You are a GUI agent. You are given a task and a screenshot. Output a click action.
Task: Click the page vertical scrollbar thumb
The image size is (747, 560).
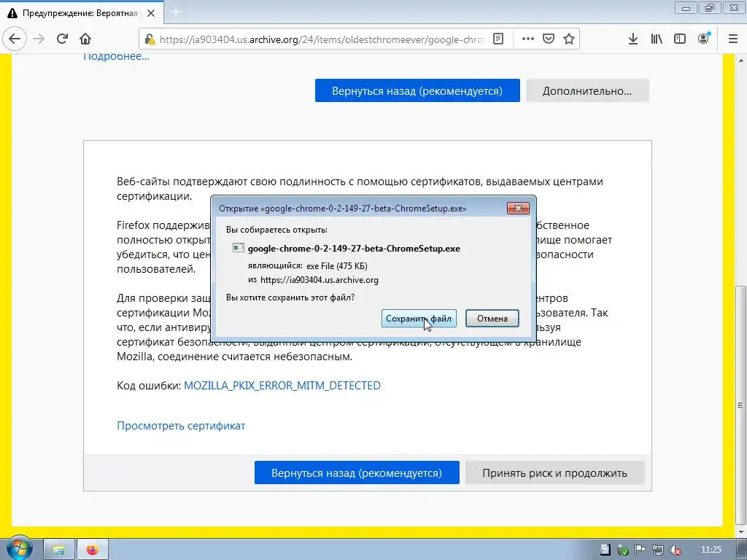click(741, 404)
